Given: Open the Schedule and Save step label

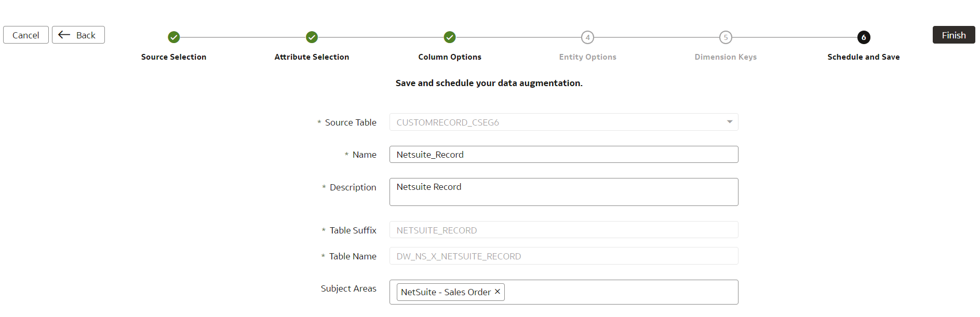Looking at the screenshot, I should click(x=864, y=57).
